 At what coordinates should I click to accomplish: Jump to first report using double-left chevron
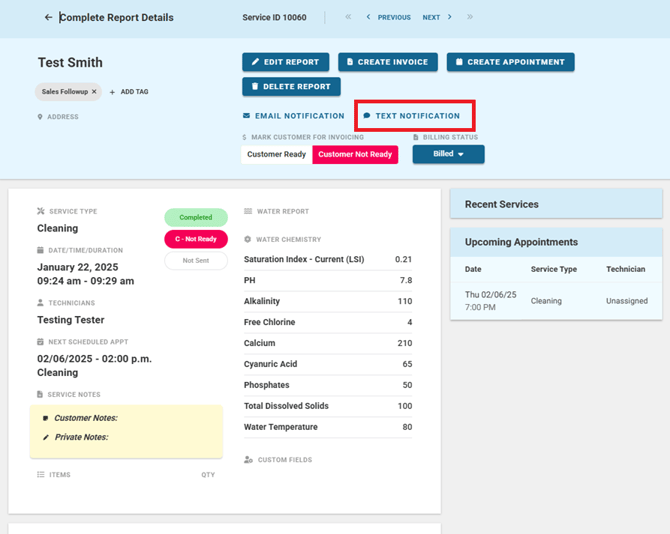click(x=348, y=18)
